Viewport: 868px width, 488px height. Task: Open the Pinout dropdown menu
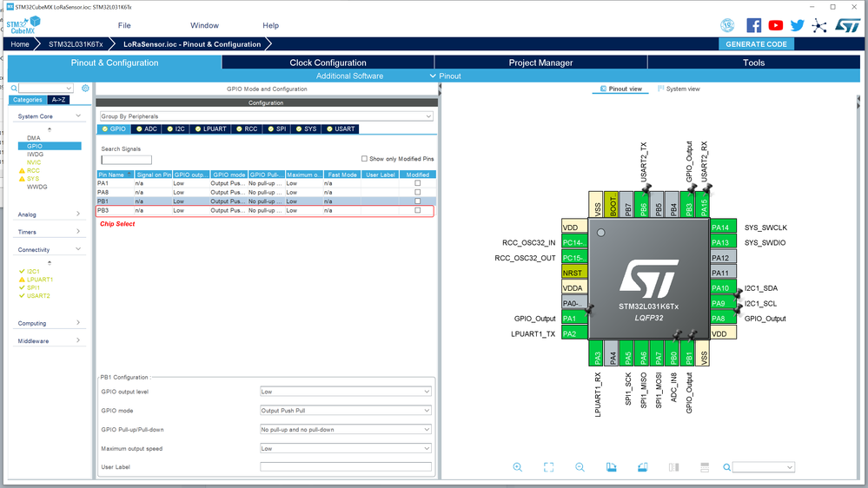click(x=445, y=76)
